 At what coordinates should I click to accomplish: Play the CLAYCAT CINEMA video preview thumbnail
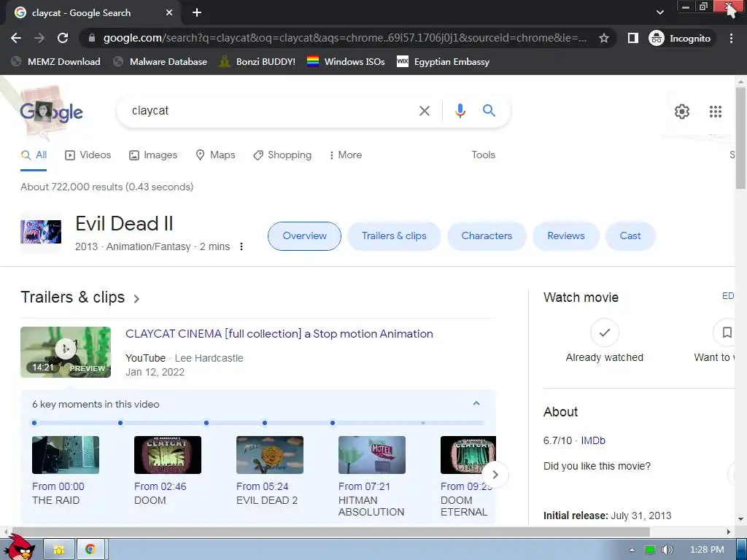click(66, 352)
